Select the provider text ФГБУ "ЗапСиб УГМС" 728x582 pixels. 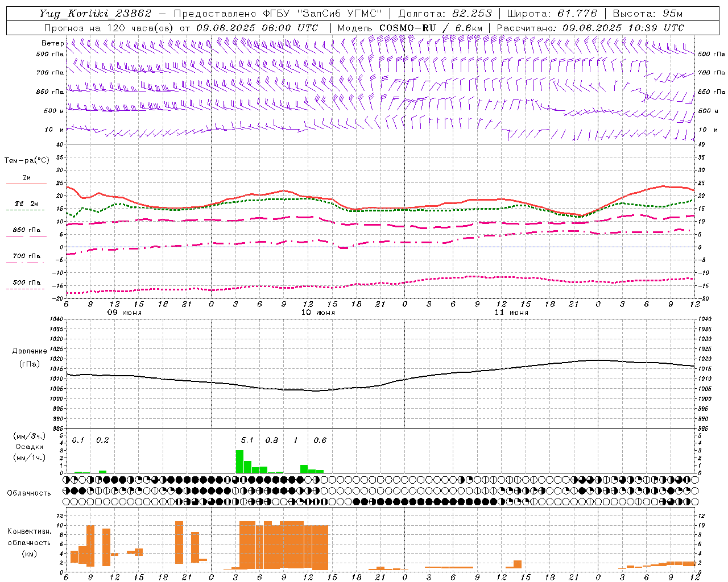(x=322, y=14)
